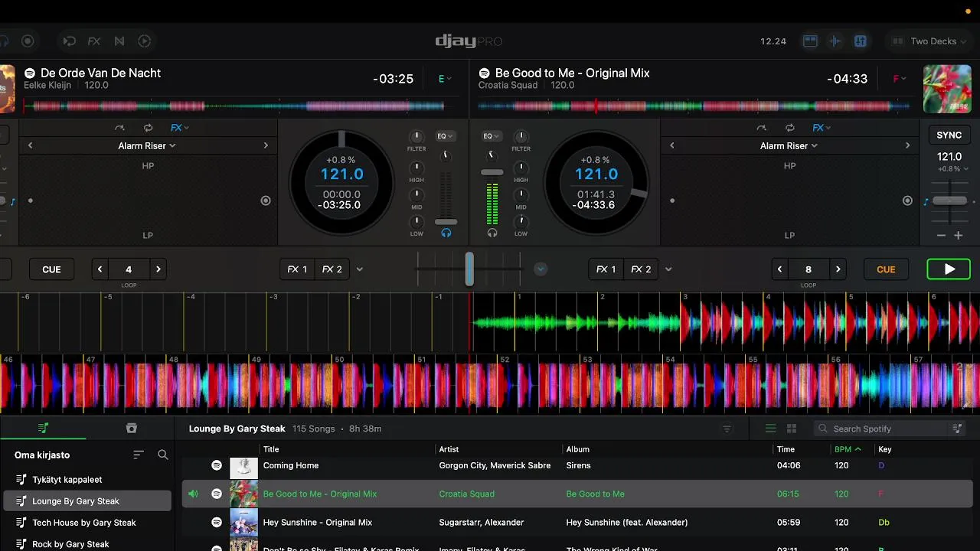Screen dimensions: 980x551
Task: Toggle the FX panel button in top toolbar
Action: point(94,41)
